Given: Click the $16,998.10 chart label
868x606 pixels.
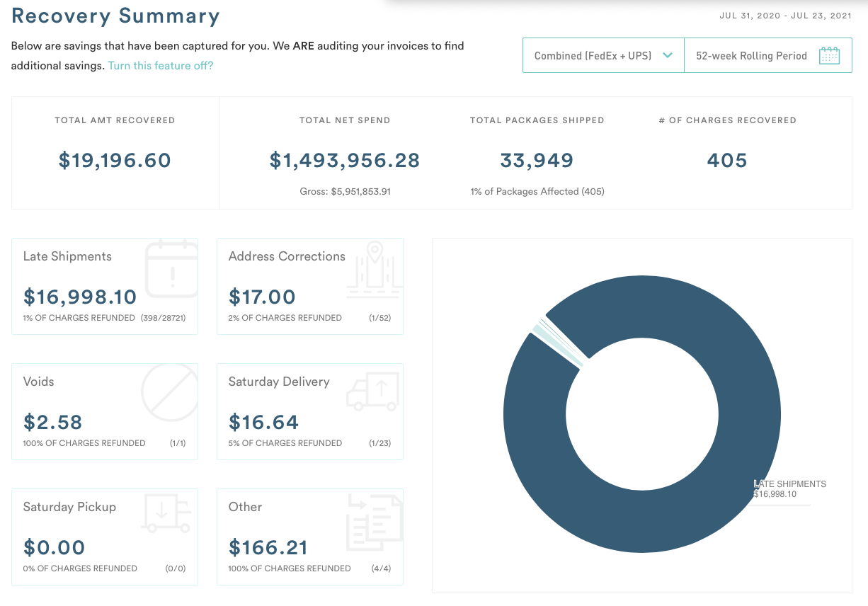Looking at the screenshot, I should [780, 488].
